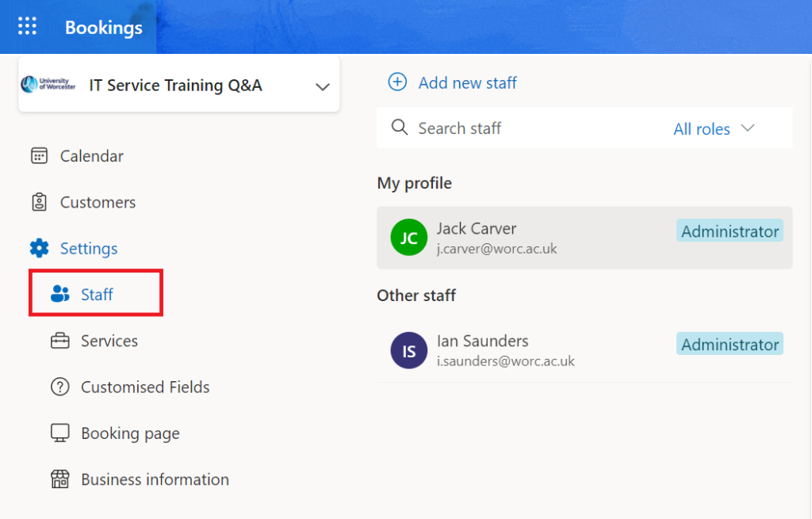Click the search magnifier icon
Viewport: 812px width, 519px height.
tap(400, 128)
